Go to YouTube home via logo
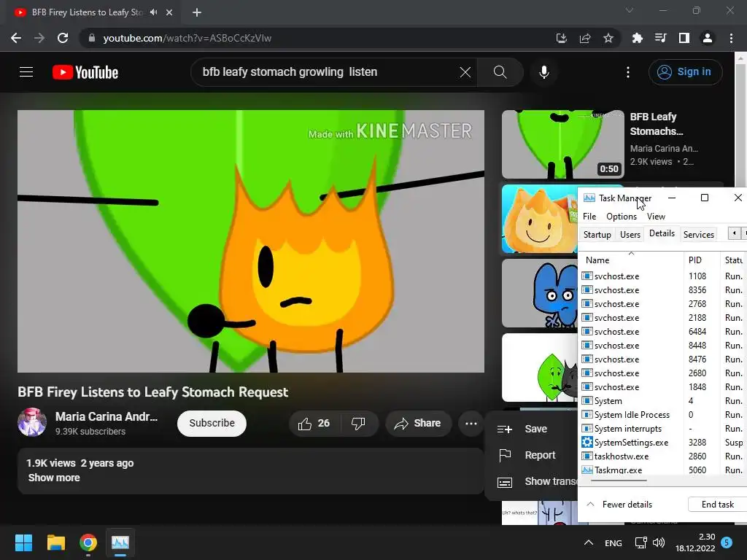The width and height of the screenshot is (747, 560). (85, 72)
